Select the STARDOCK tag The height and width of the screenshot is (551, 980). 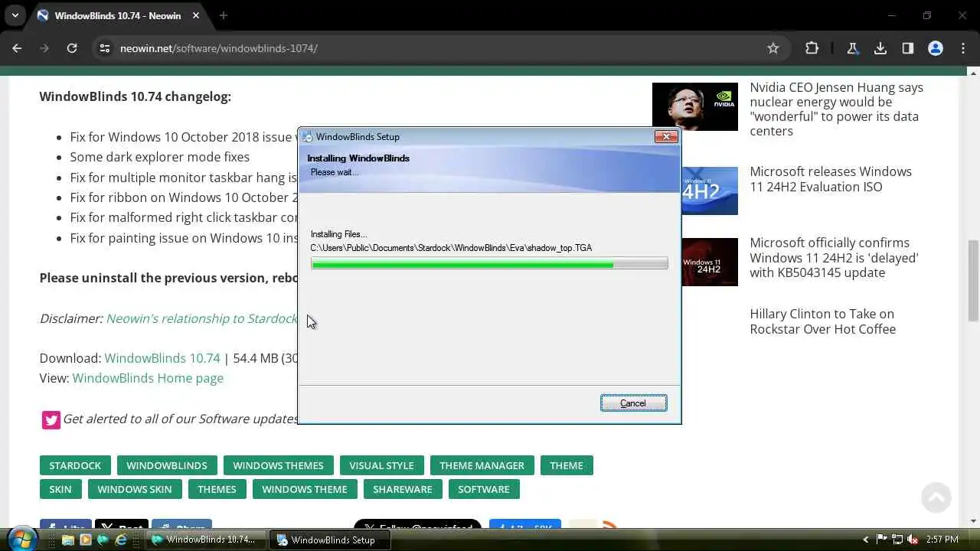coord(75,465)
